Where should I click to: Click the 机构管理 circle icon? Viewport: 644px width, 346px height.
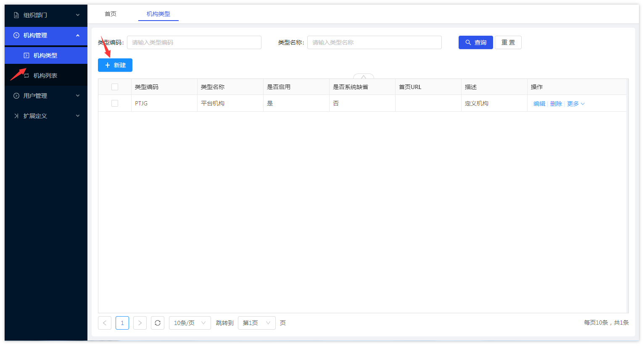point(16,35)
